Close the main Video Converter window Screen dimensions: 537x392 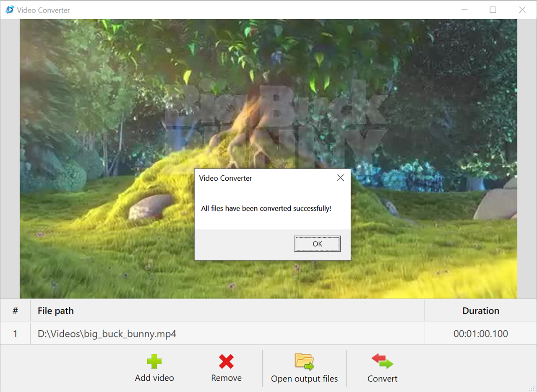pos(522,10)
